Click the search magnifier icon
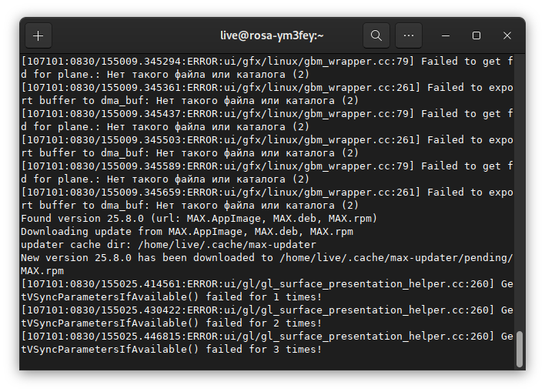545x392 pixels. point(376,35)
